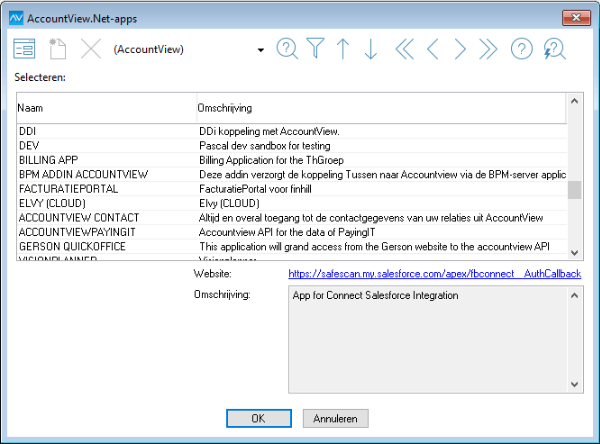
Task: Click 'FacturatiePortal voor finhill' description
Action: click(x=255, y=189)
